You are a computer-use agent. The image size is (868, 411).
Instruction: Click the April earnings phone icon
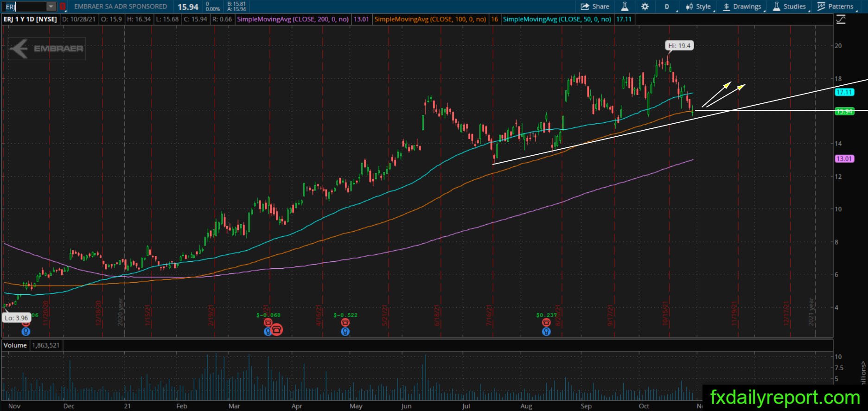[345, 322]
